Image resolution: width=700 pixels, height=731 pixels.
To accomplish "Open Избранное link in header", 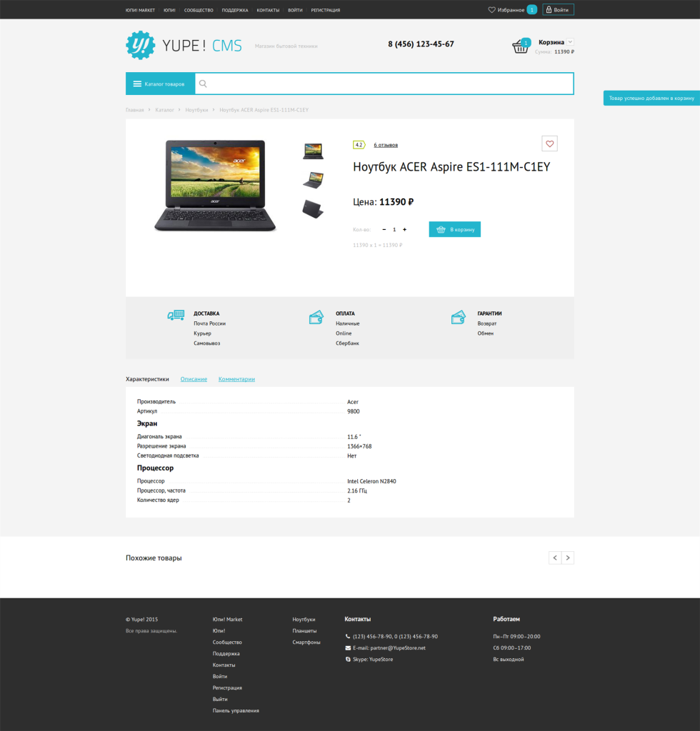I will (x=511, y=10).
